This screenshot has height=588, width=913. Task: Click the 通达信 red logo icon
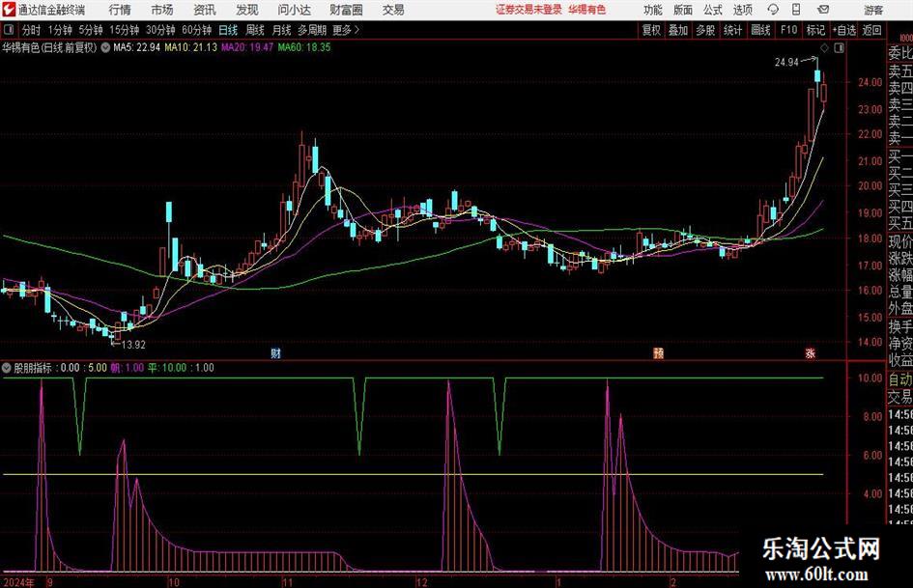pyautogui.click(x=9, y=10)
